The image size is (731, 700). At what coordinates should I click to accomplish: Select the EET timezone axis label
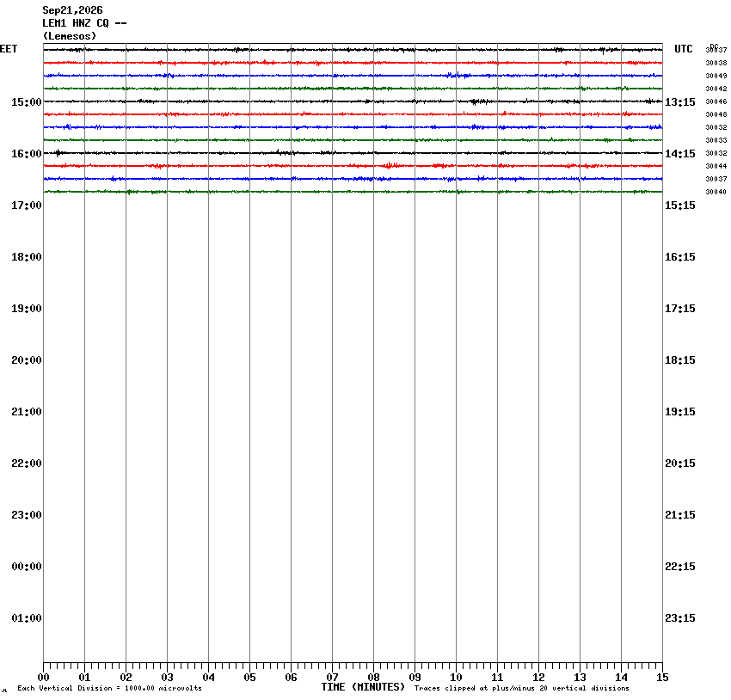coord(9,49)
